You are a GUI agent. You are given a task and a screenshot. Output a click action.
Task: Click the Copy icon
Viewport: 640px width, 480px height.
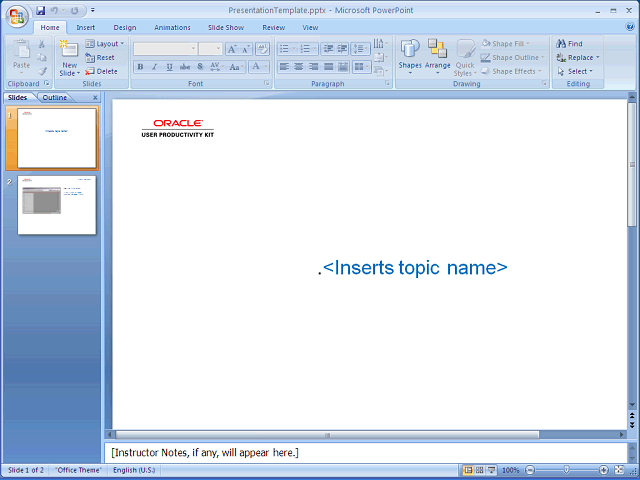[42, 58]
